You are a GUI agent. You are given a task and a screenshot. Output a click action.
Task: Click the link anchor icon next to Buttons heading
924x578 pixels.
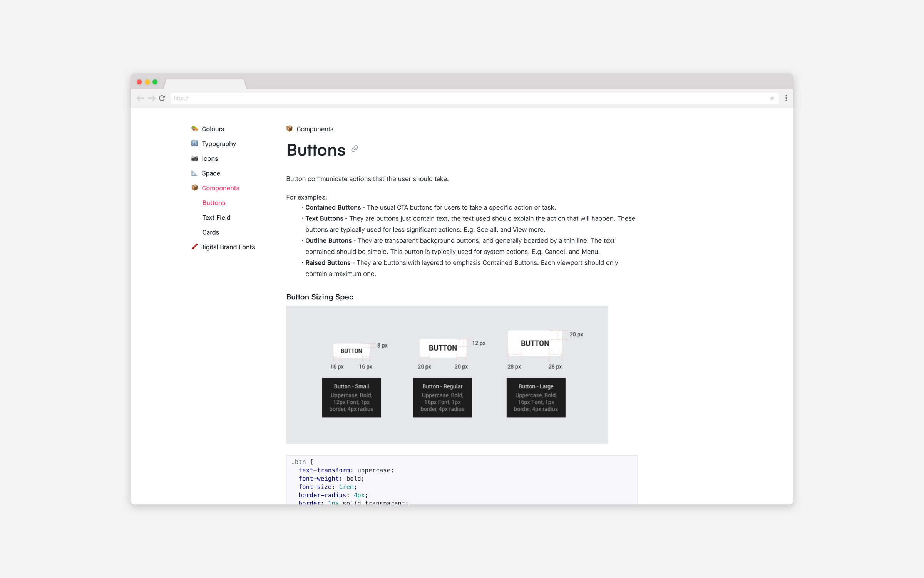(x=354, y=150)
